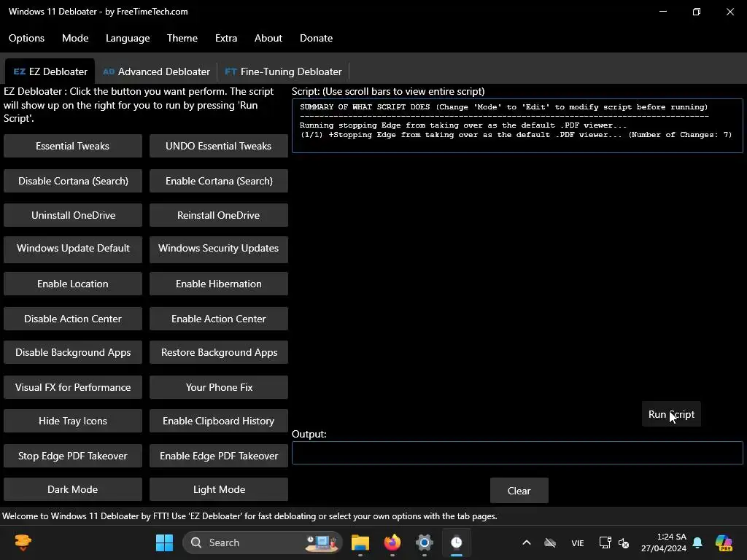Click inside the Output text box
This screenshot has width=747, height=560.
click(x=517, y=453)
